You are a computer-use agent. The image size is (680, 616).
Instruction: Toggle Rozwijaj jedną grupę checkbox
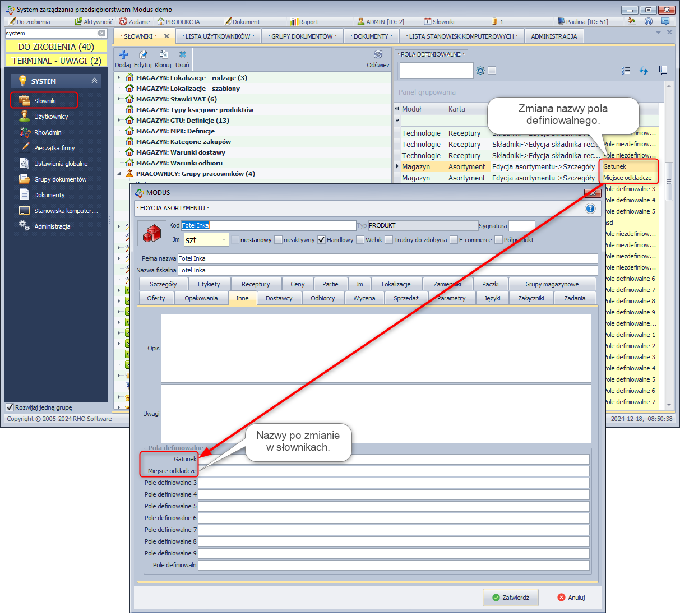10,407
